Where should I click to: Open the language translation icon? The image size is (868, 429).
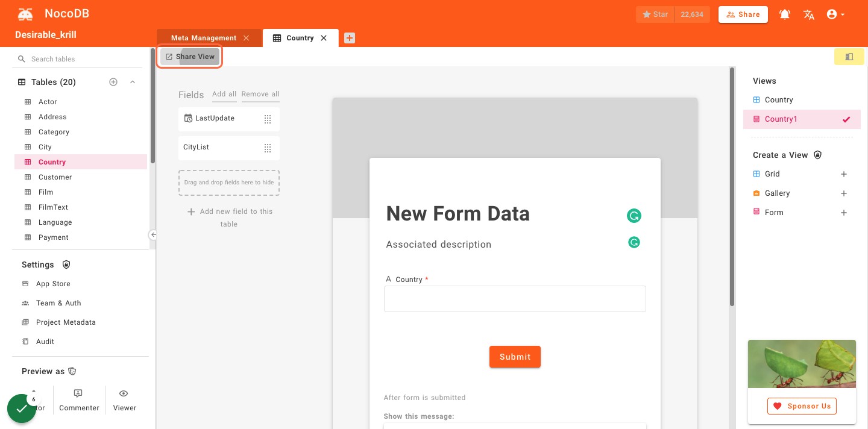809,14
